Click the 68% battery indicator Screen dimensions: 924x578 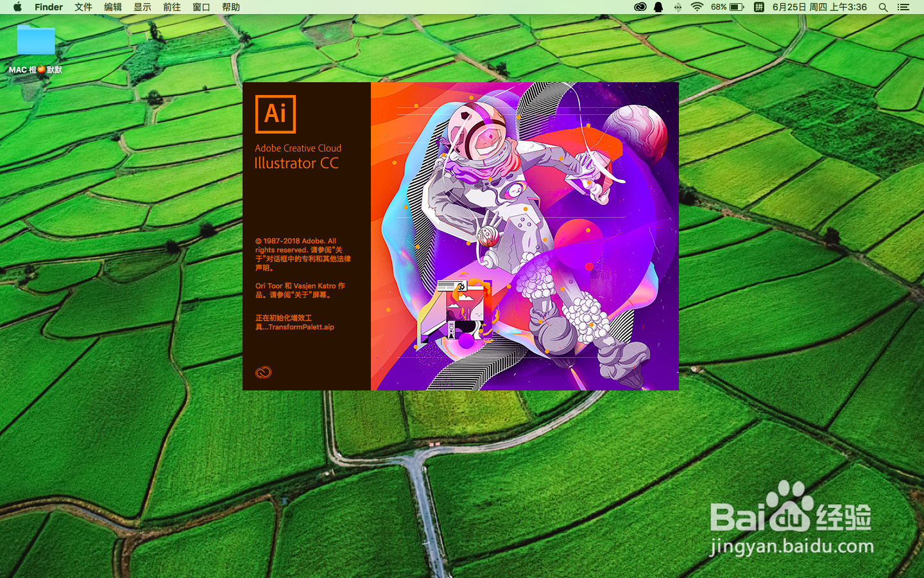coord(728,7)
